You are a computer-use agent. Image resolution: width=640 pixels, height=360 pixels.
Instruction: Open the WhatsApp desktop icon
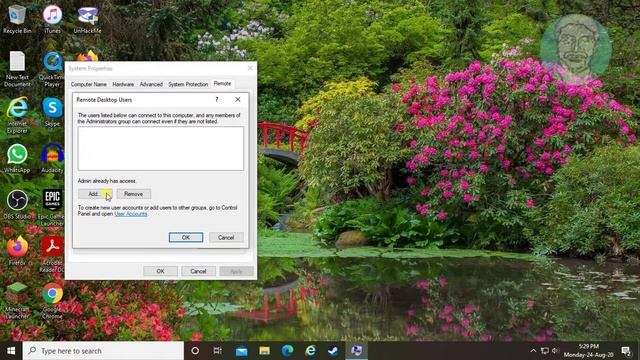[17, 158]
